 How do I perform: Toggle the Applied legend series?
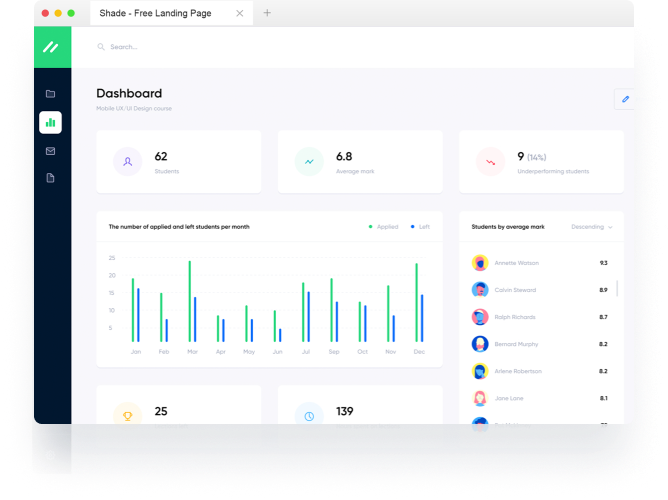(383, 227)
